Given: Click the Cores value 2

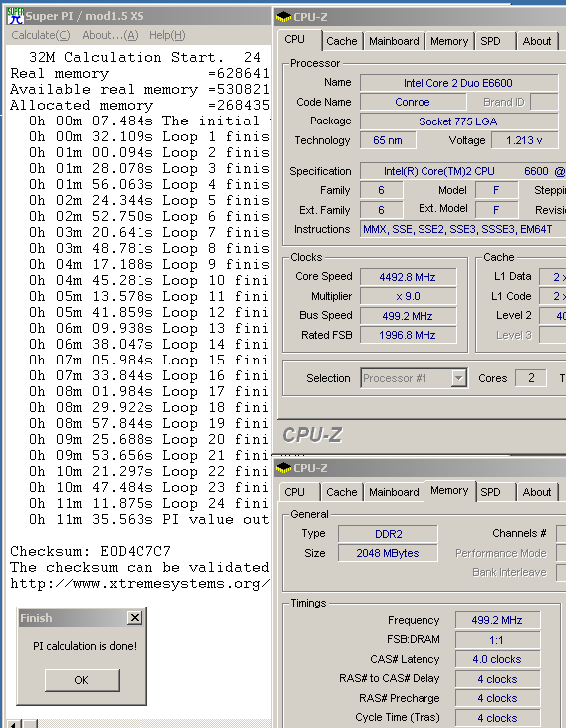Looking at the screenshot, I should tap(531, 378).
